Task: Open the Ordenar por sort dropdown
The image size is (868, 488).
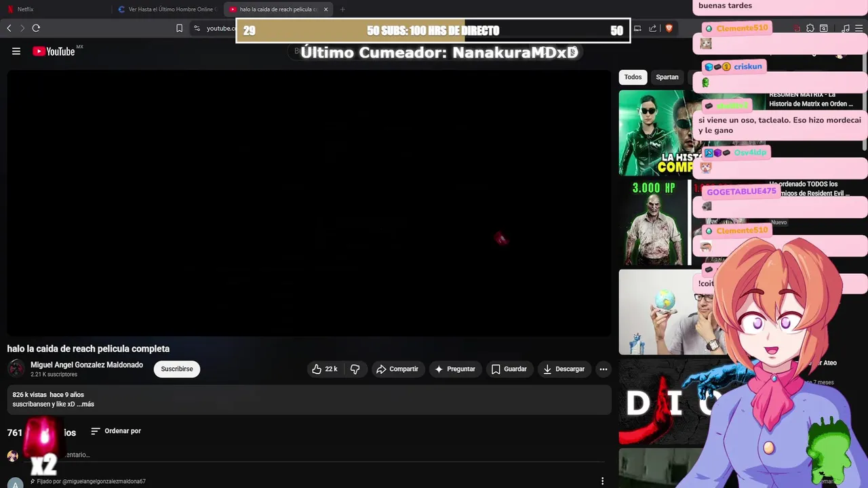Action: pos(116,431)
